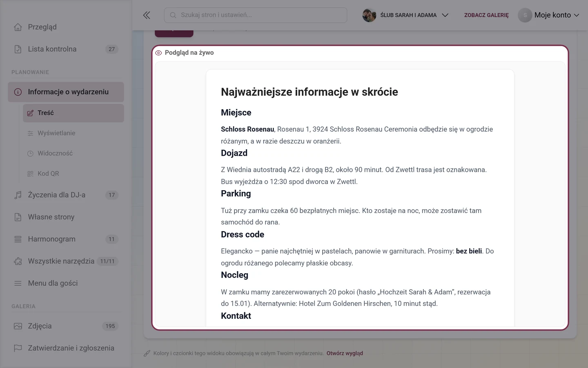The height and width of the screenshot is (368, 588).
Task: Click the edit pencil icon beside Treść
Action: point(30,113)
